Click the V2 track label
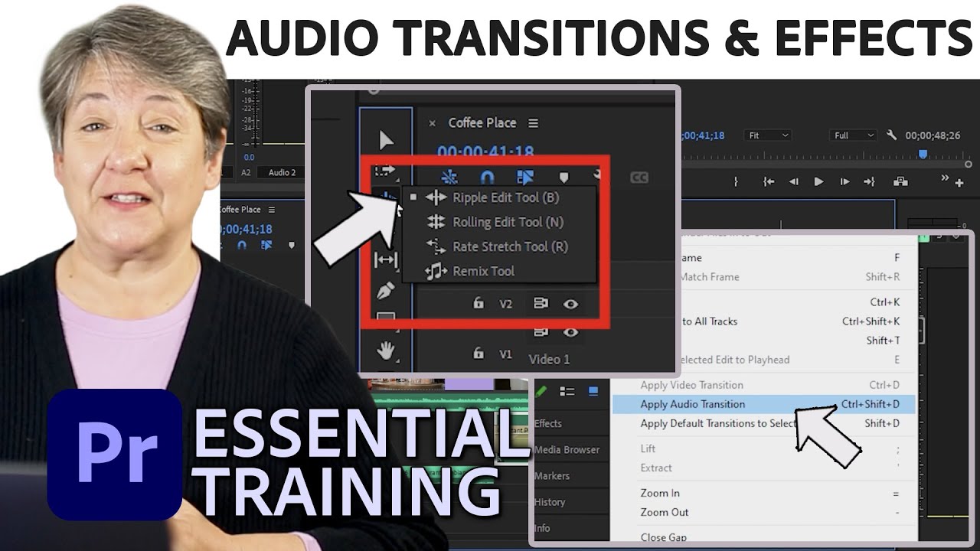This screenshot has height=551, width=980. (x=505, y=304)
